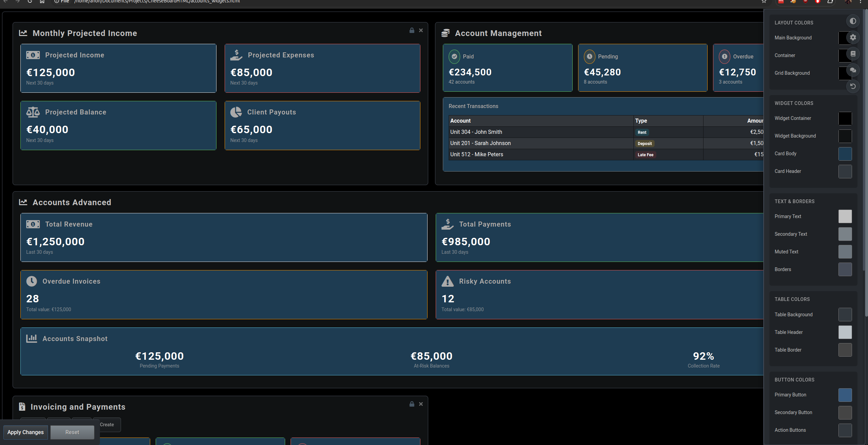
Task: Pick the Primary Button color swatch
Action: [845, 395]
